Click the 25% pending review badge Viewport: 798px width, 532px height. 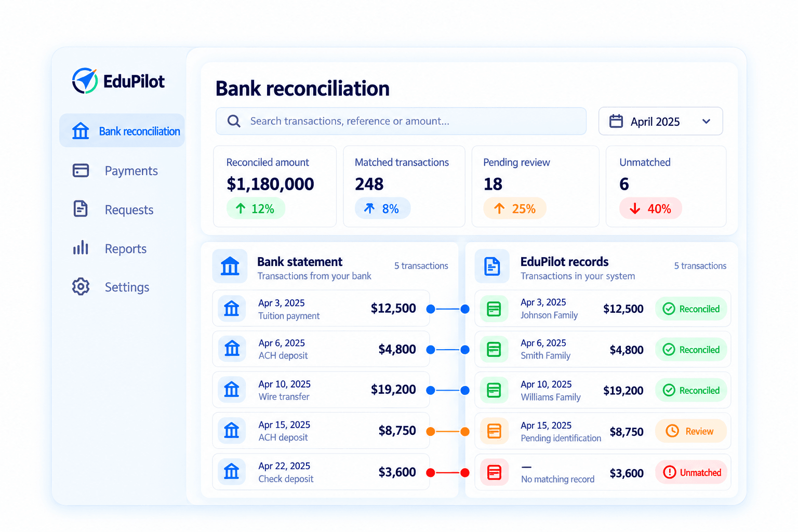point(515,208)
